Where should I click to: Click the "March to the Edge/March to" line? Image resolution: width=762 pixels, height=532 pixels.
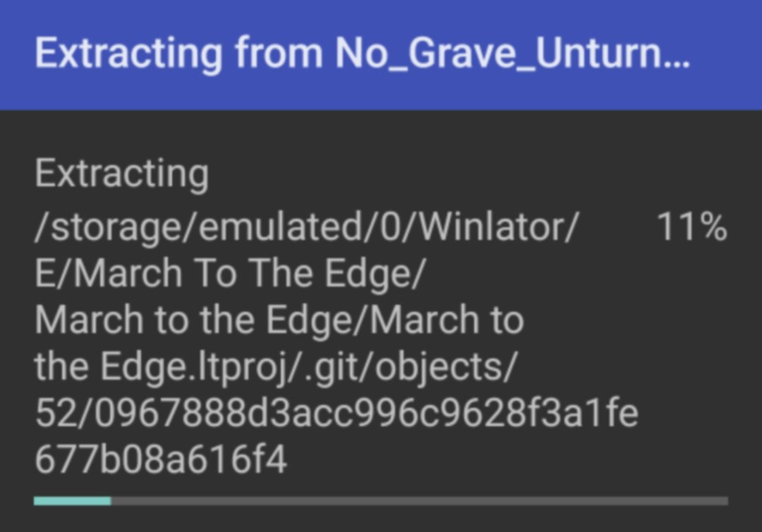coord(279,320)
